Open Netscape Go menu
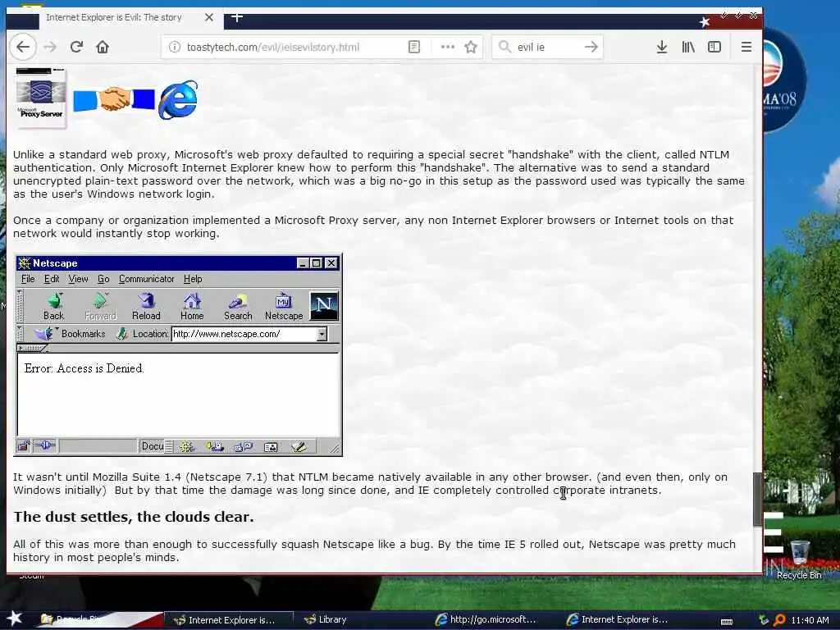This screenshot has width=840, height=630. coord(103,279)
